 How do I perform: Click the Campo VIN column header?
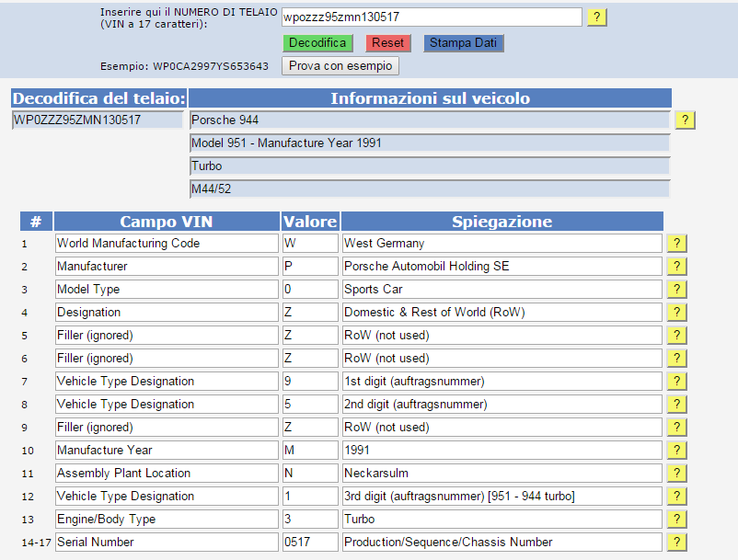pos(167,222)
